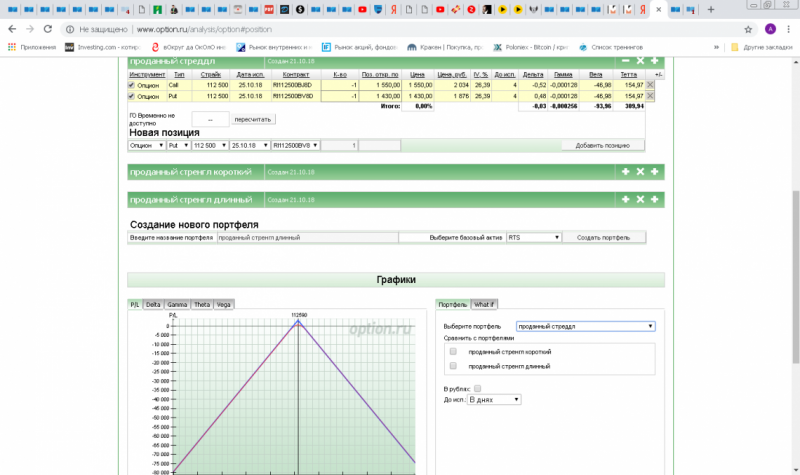The height and width of the screenshot is (475, 800).
Task: Open the RTS base asset dropdown
Action: 532,238
